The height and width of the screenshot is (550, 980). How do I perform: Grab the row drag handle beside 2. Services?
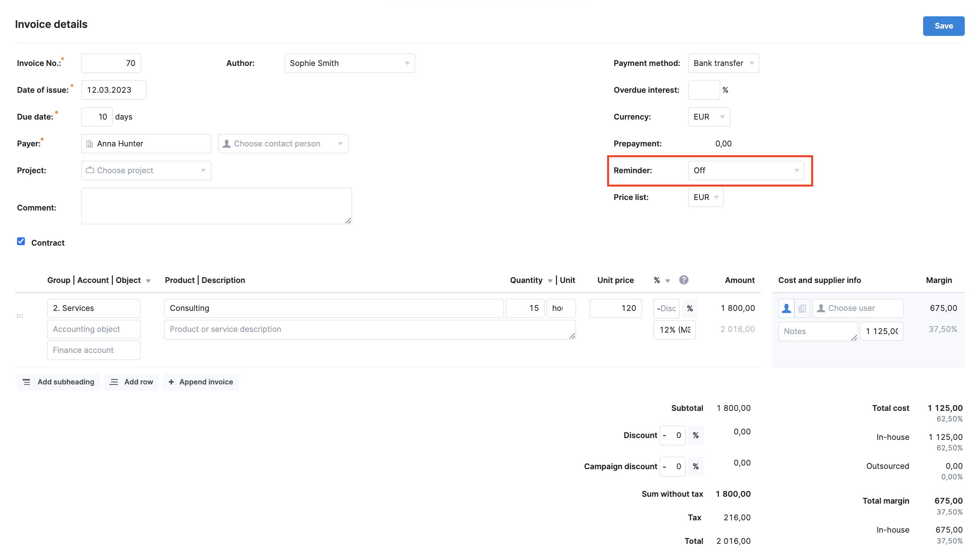(x=20, y=315)
